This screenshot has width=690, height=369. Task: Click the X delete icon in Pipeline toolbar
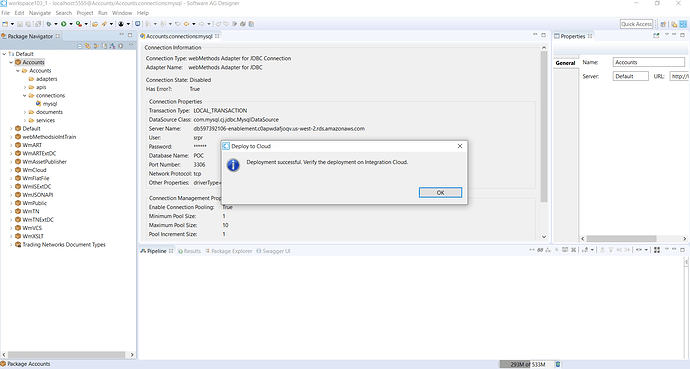point(573,250)
